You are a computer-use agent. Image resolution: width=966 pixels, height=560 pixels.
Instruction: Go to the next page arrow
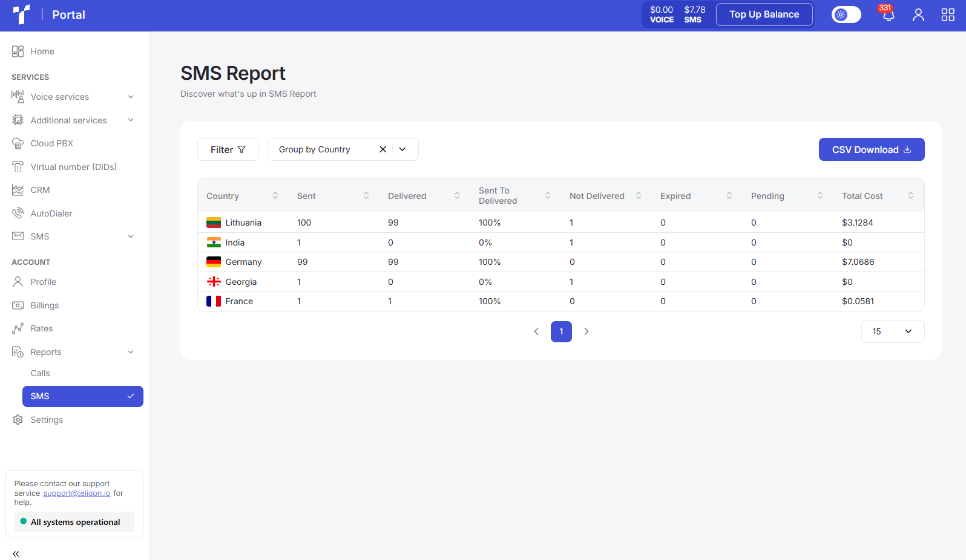(x=586, y=331)
